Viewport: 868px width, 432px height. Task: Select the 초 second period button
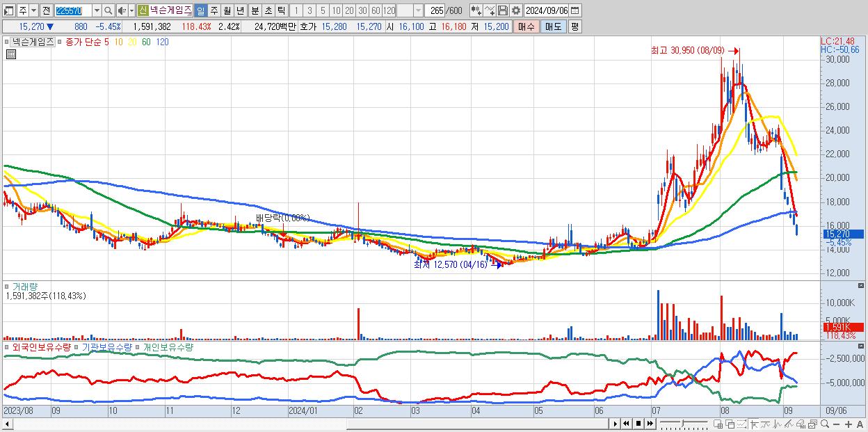(x=268, y=10)
